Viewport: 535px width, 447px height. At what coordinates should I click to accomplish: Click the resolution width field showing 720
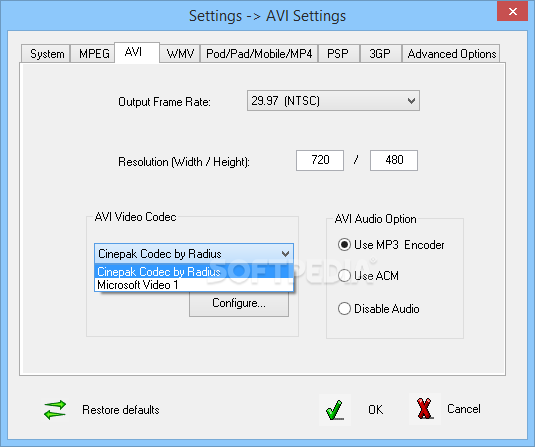320,160
